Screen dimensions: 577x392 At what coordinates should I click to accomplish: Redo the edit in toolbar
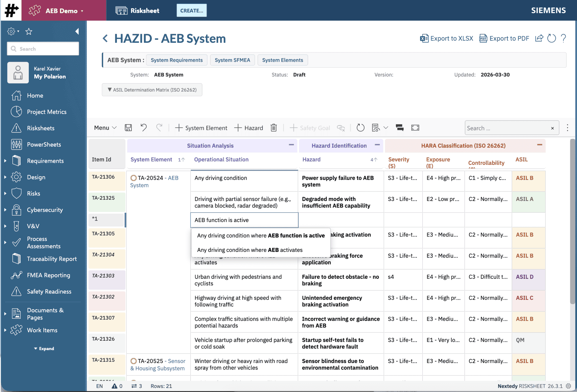click(x=159, y=128)
